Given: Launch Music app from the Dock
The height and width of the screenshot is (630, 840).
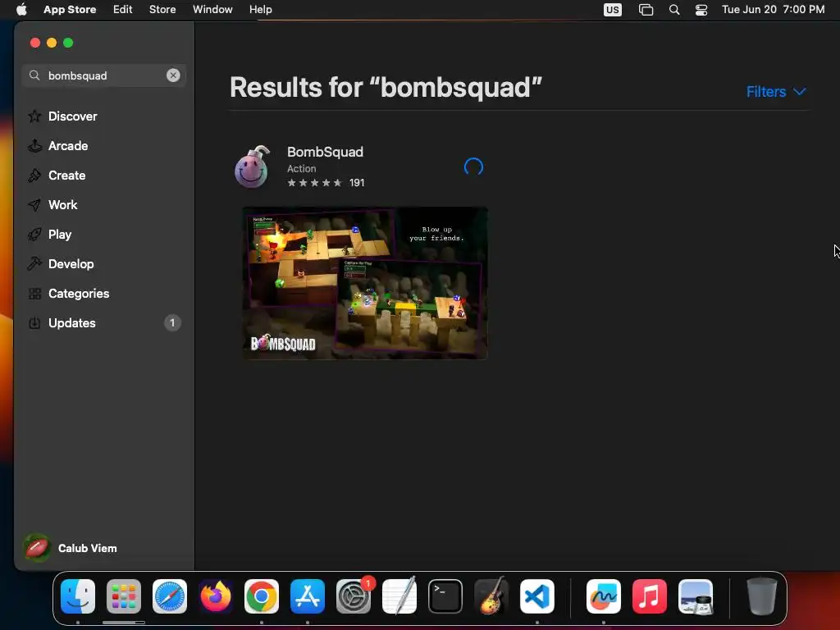Looking at the screenshot, I should tap(650, 596).
